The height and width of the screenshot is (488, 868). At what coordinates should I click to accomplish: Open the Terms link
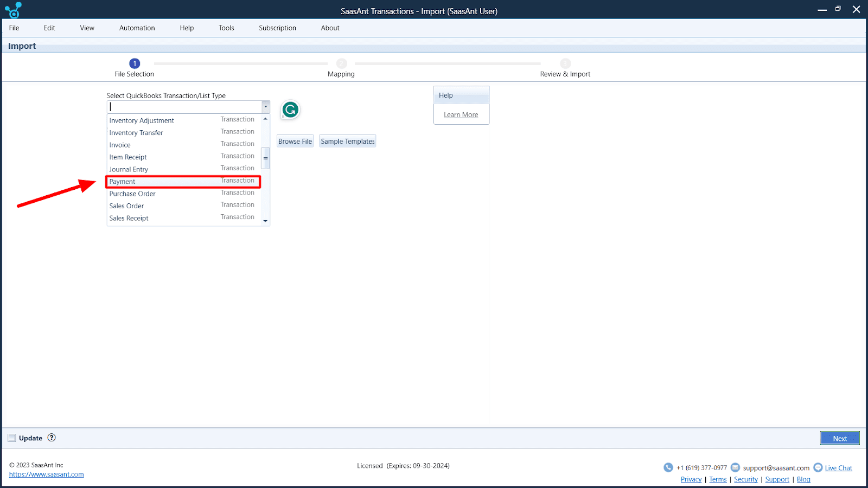[x=718, y=479]
